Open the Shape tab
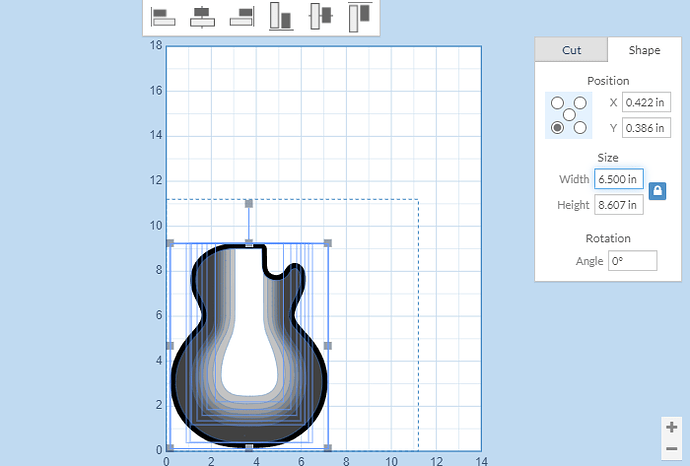 [x=643, y=50]
